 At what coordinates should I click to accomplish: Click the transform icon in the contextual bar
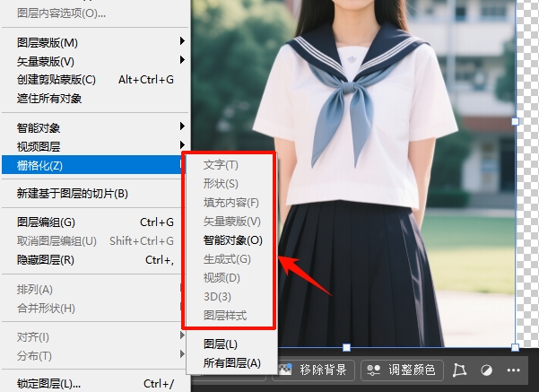coord(459,370)
